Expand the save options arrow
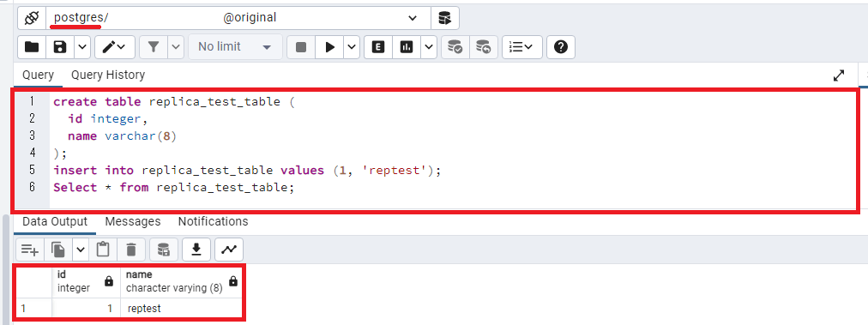The width and height of the screenshot is (868, 325). point(82,47)
